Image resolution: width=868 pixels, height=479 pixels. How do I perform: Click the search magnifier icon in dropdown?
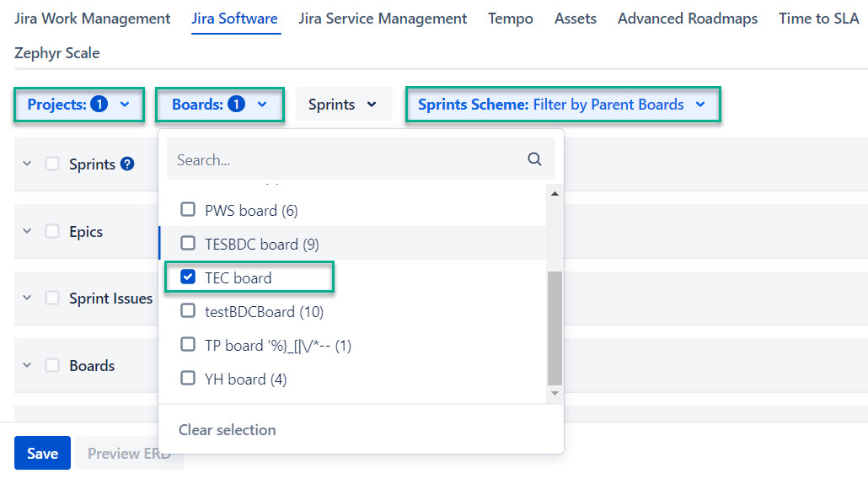pyautogui.click(x=534, y=159)
